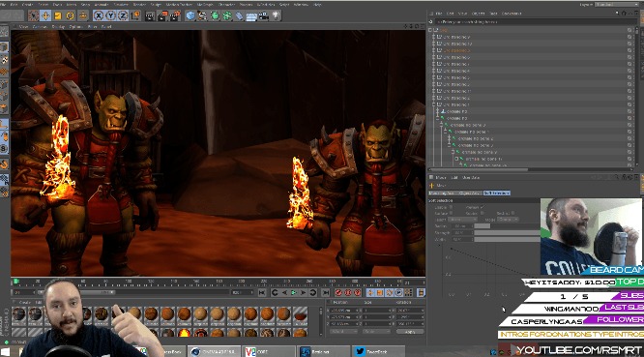Open the MoGraph menu
Screen dimensions: 644x357
(205, 4)
